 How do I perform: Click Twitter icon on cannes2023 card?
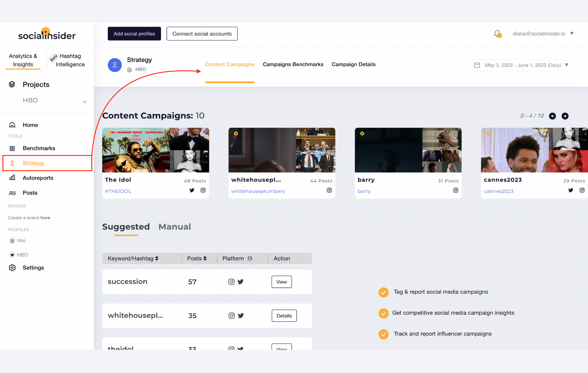click(571, 190)
